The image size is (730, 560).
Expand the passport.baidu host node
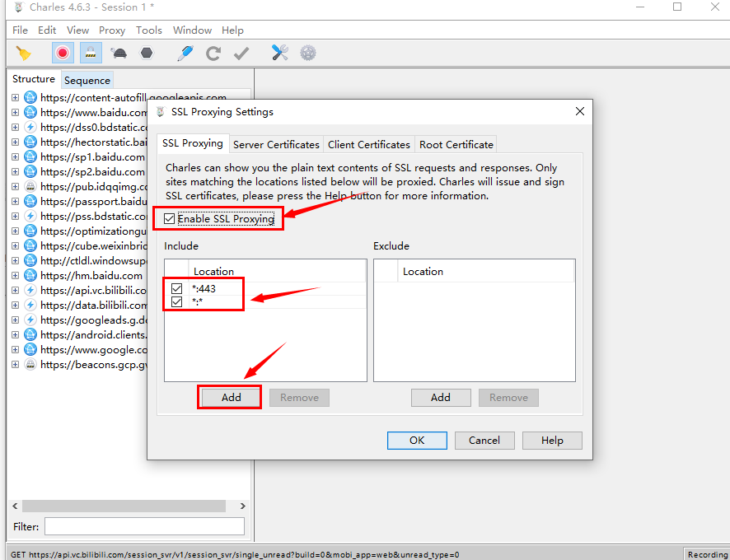[16, 202]
